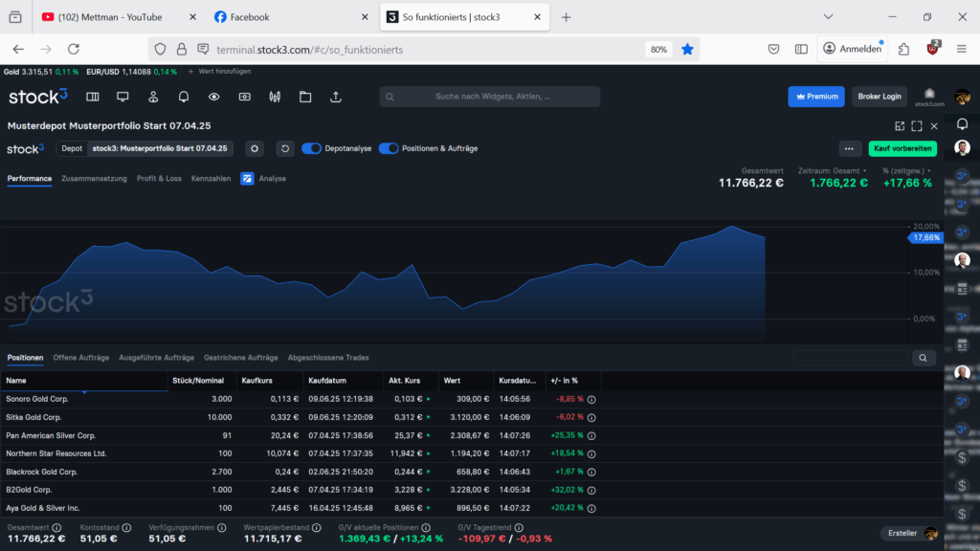Click the eye watchlist icon in toolbar
980x551 pixels.
pyautogui.click(x=213, y=97)
